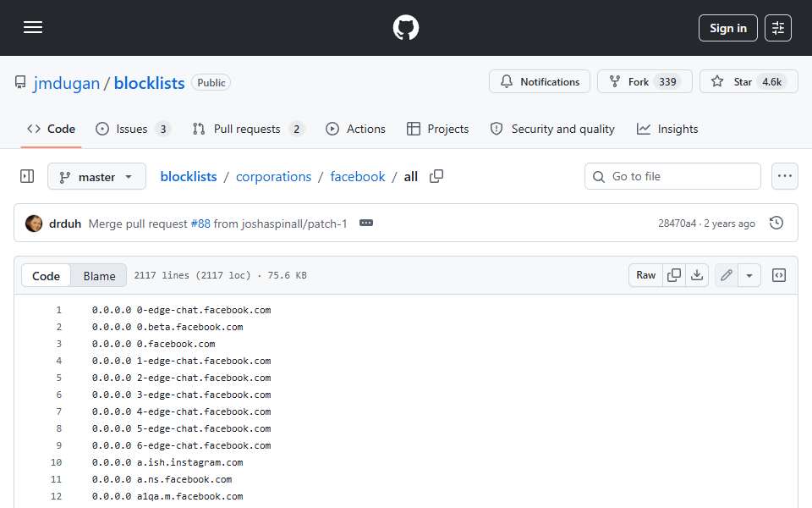Open drduh author name link
Screen dimensions: 812x508
[x=65, y=224]
